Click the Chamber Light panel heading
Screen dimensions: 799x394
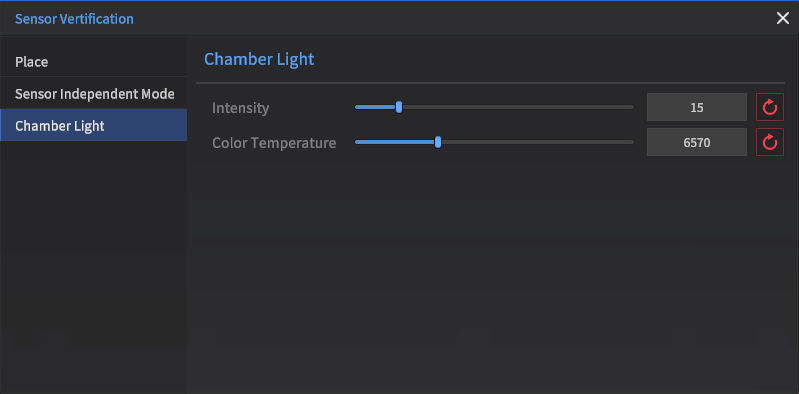[x=259, y=59]
